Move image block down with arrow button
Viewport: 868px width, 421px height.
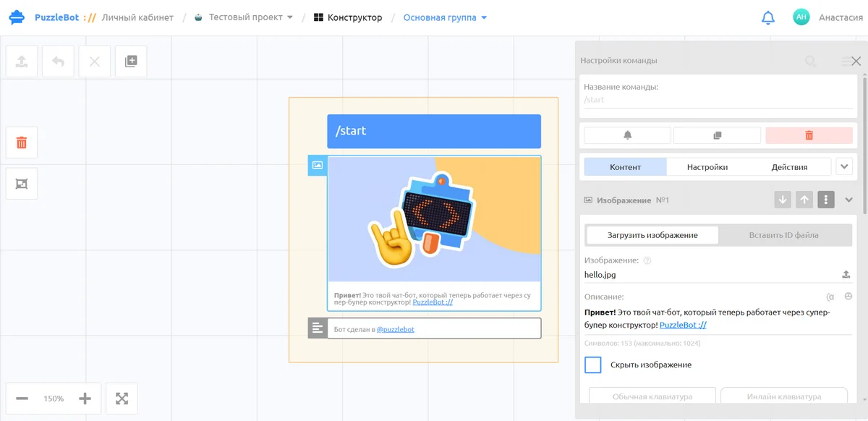pyautogui.click(x=782, y=200)
